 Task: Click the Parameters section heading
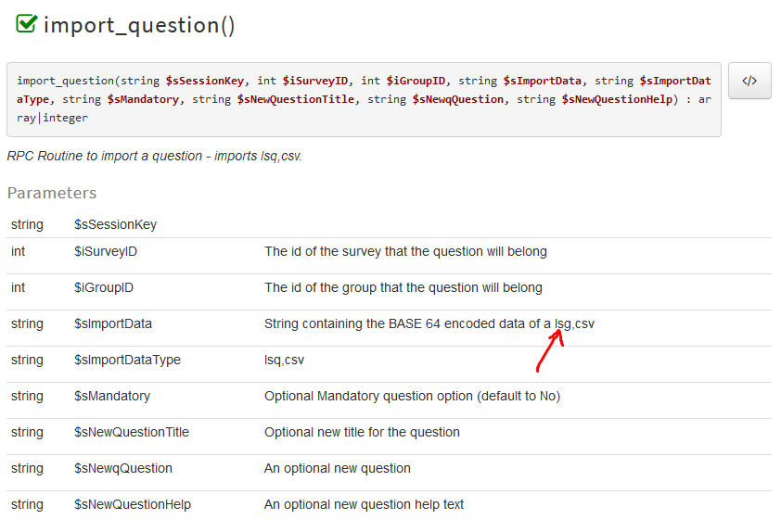coord(52,193)
